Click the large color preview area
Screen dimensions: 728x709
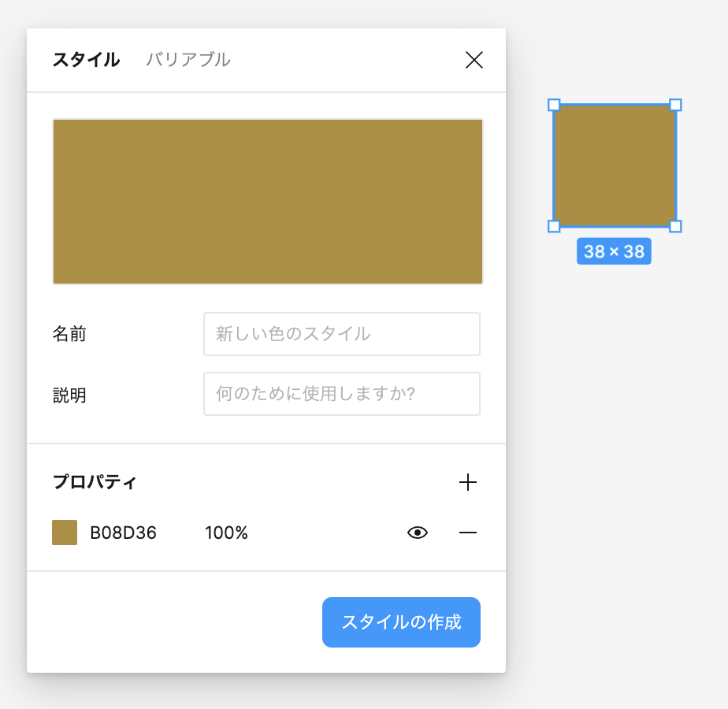[x=268, y=202]
